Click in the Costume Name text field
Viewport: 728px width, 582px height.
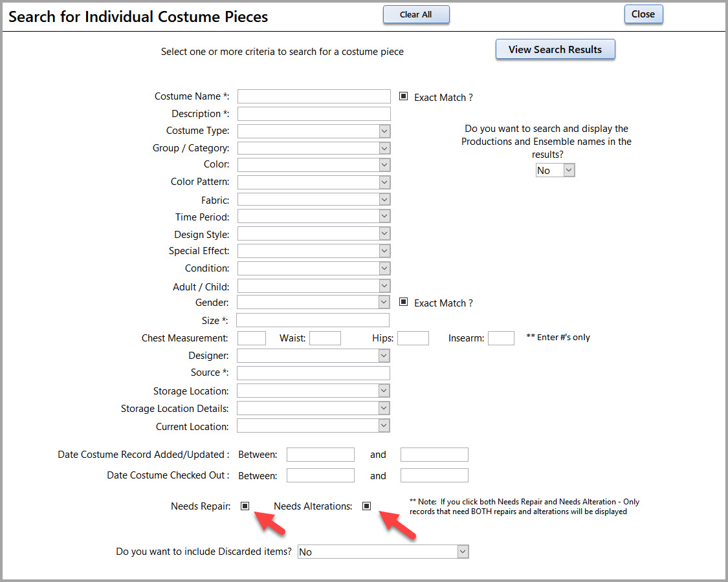pos(314,96)
